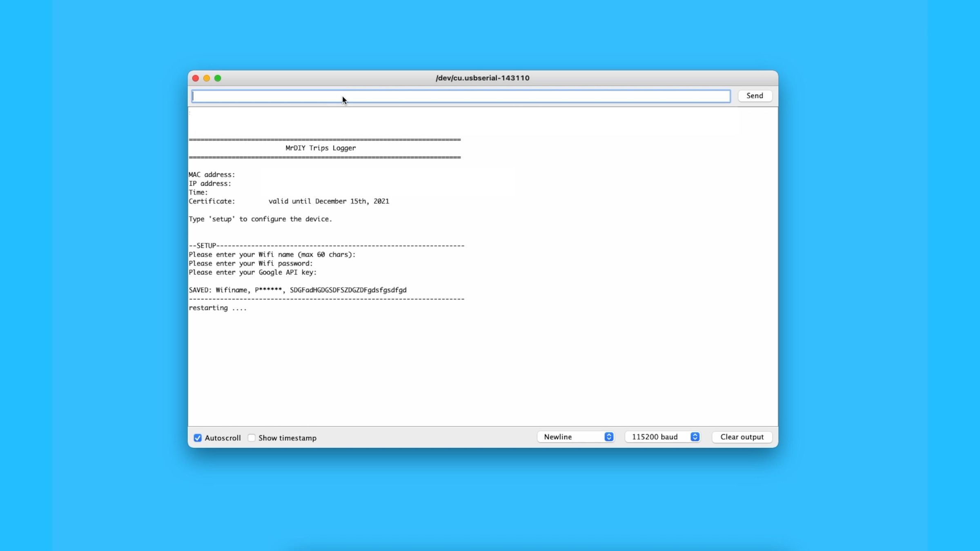Click the /dev/cu.usbserial-143110 title bar

click(482, 78)
